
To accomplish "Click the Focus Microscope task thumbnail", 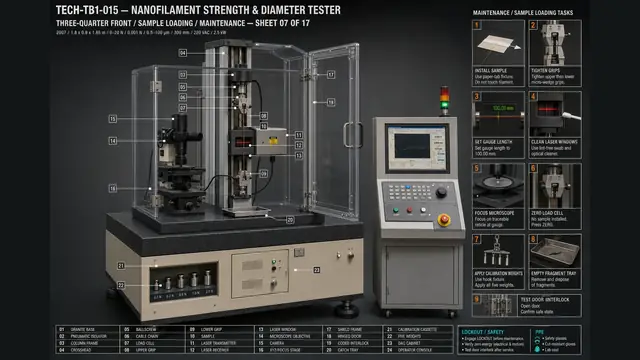I will click(498, 186).
